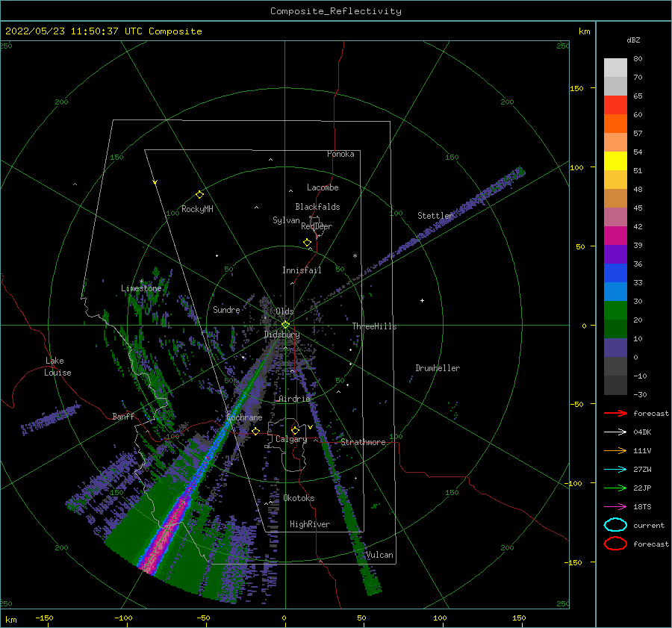The width and height of the screenshot is (672, 628).
Task: Select the bright yellow 51-54 dBZ swatch
Action: pyautogui.click(x=615, y=161)
